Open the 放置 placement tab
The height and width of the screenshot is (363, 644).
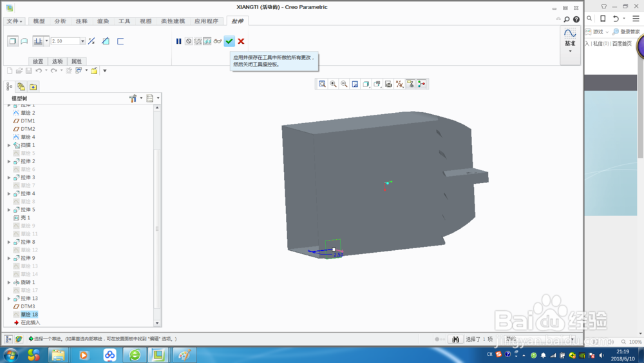click(x=38, y=61)
